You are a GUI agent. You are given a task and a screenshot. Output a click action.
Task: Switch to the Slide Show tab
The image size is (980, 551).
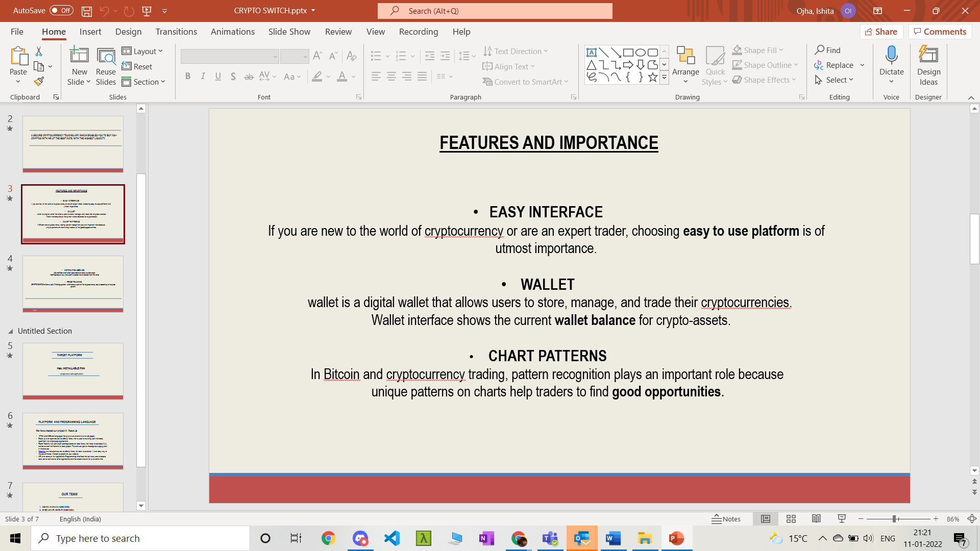tap(289, 32)
